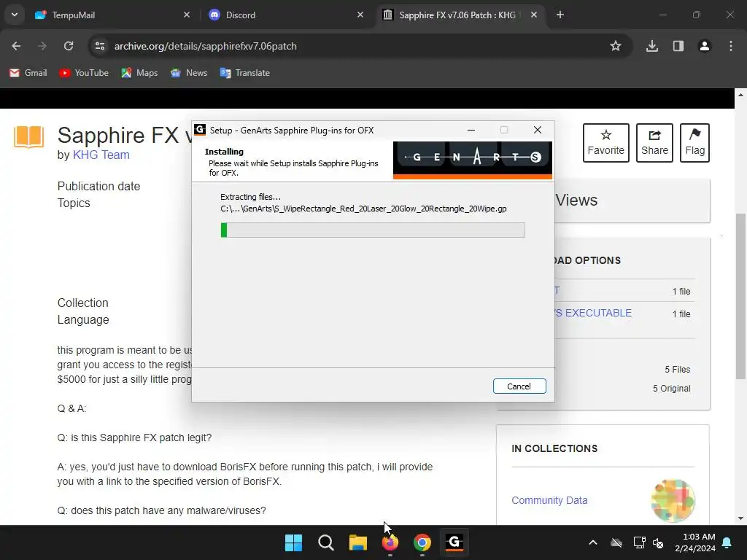The height and width of the screenshot is (560, 747).
Task: Open Firefox from the taskbar
Action: pos(390,542)
